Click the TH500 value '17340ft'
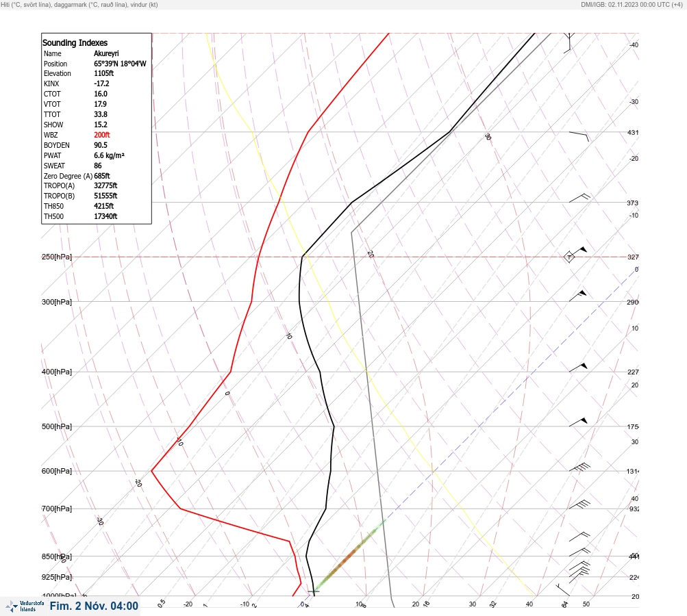687x616 pixels. [x=105, y=216]
